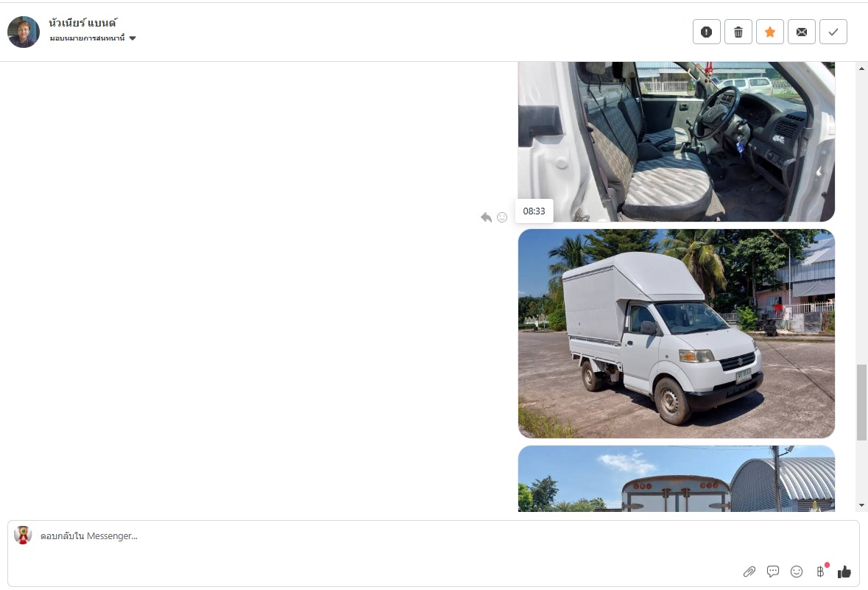This screenshot has width=868, height=590.
Task: Mark conversation done with checkmark button
Action: [833, 32]
